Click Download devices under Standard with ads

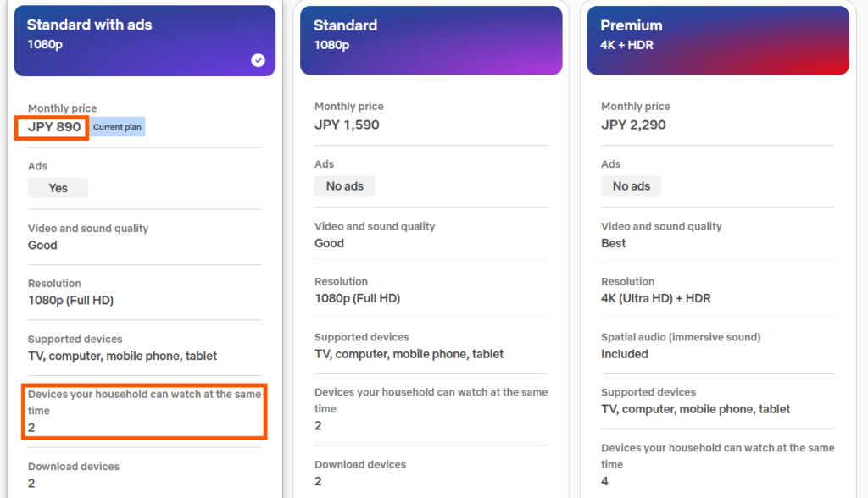click(74, 467)
